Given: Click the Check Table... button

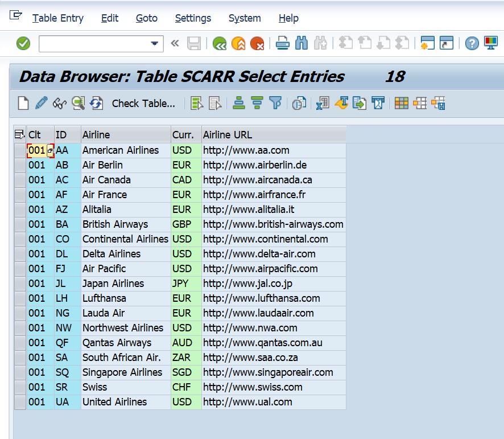Looking at the screenshot, I should [x=143, y=103].
